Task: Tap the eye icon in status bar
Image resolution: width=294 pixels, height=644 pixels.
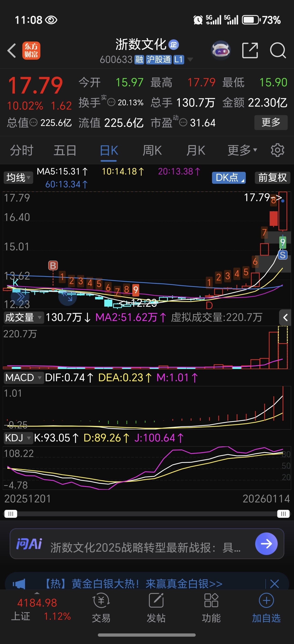Action: click(x=51, y=20)
